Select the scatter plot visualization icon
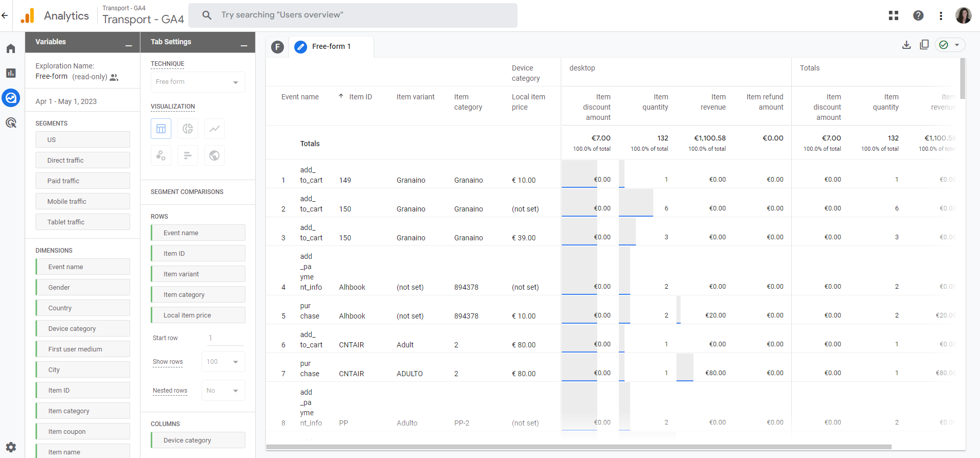Viewport: 980px width, 458px height. coord(161,155)
